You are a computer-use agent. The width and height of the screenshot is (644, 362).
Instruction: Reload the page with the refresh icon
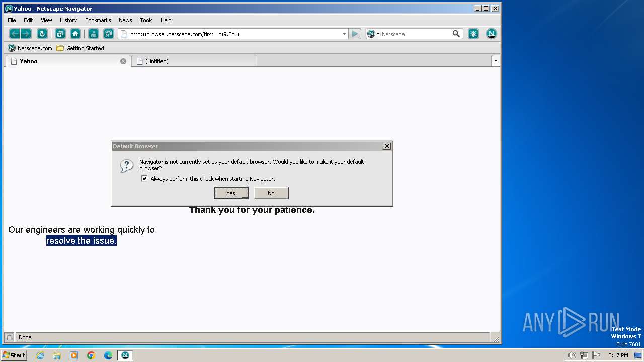point(42,34)
